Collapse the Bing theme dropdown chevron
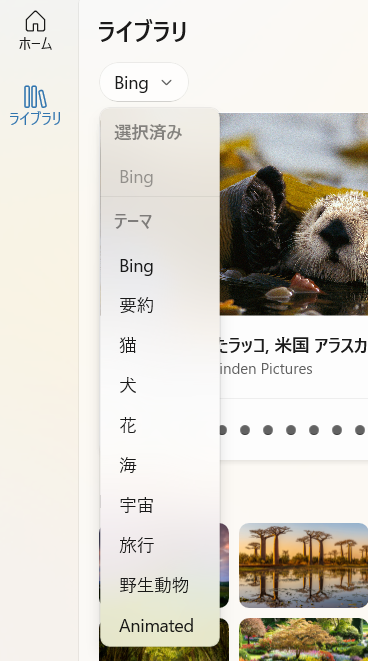 point(167,83)
